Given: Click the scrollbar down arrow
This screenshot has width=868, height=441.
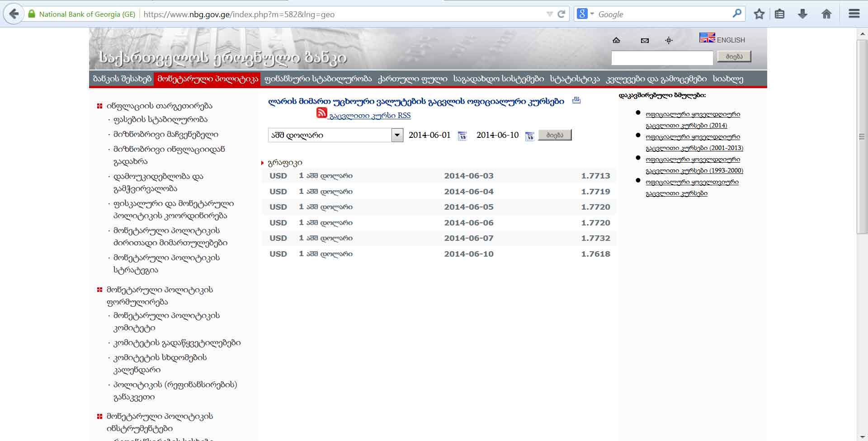Looking at the screenshot, I should click(862, 436).
